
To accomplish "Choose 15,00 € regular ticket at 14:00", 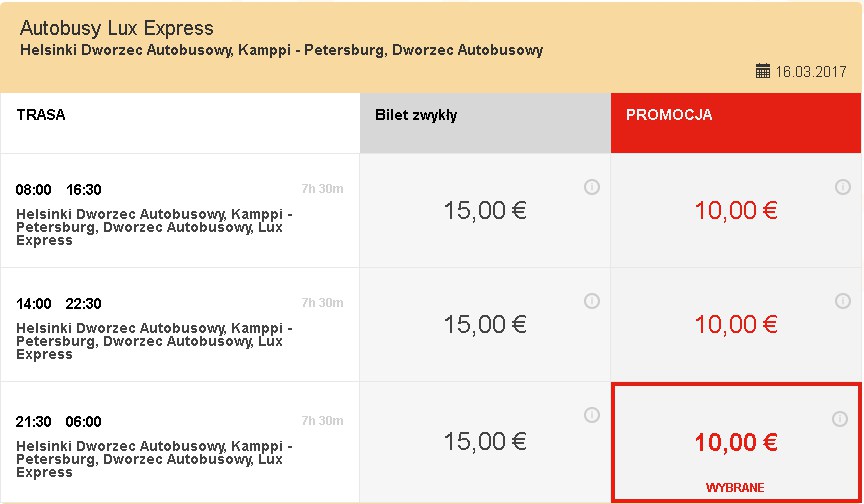I will (485, 324).
